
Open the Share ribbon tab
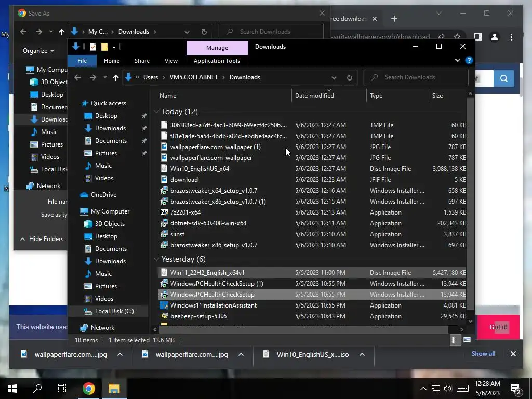142,61
